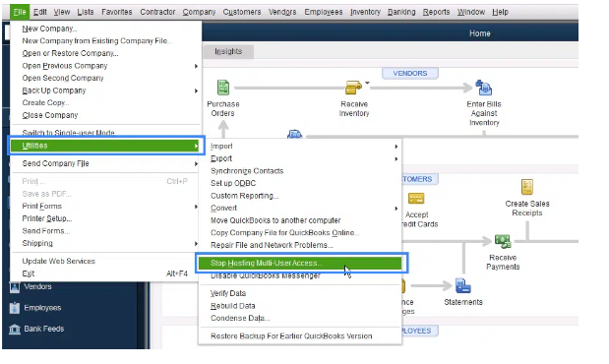Expand the Shipping submenu arrow
Screen dimensions: 609x364
point(196,244)
